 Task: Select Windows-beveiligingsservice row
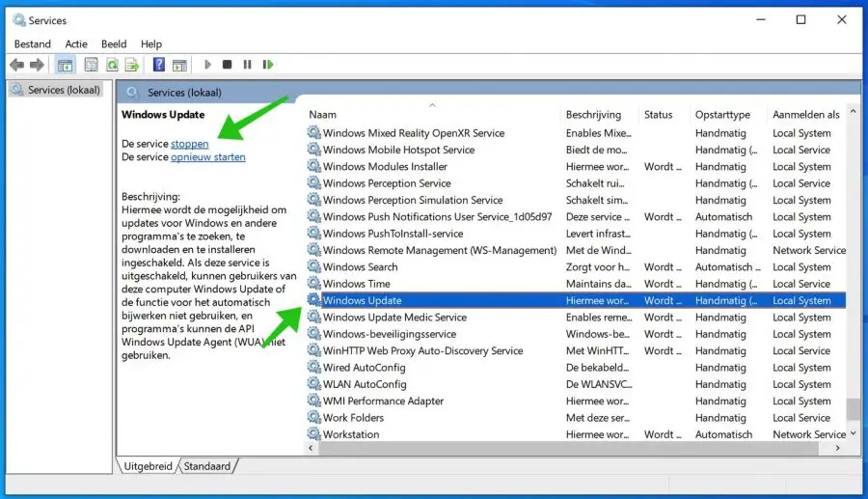pyautogui.click(x=576, y=333)
